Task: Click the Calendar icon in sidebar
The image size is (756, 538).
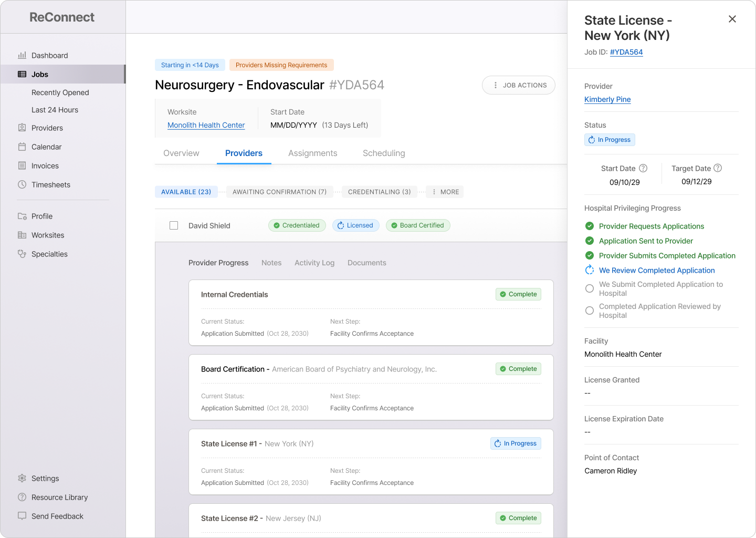Action: coord(22,147)
